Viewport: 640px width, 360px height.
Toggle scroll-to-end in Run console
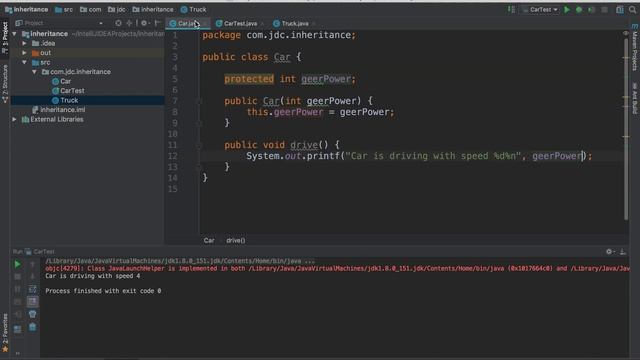(x=33, y=302)
